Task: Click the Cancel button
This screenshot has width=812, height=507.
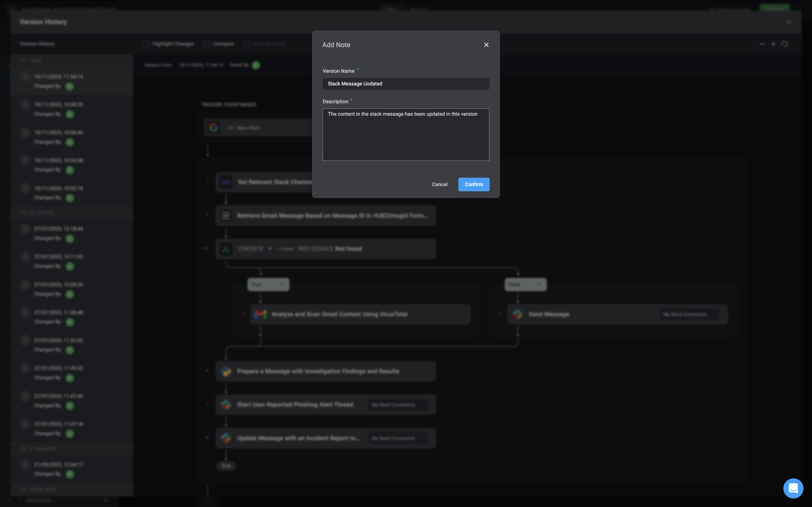Action: click(440, 184)
